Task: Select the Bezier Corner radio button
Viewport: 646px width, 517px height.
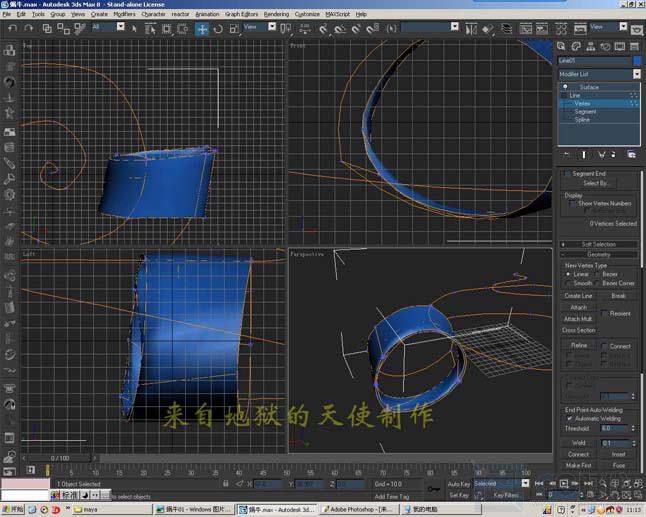Action: (x=597, y=283)
